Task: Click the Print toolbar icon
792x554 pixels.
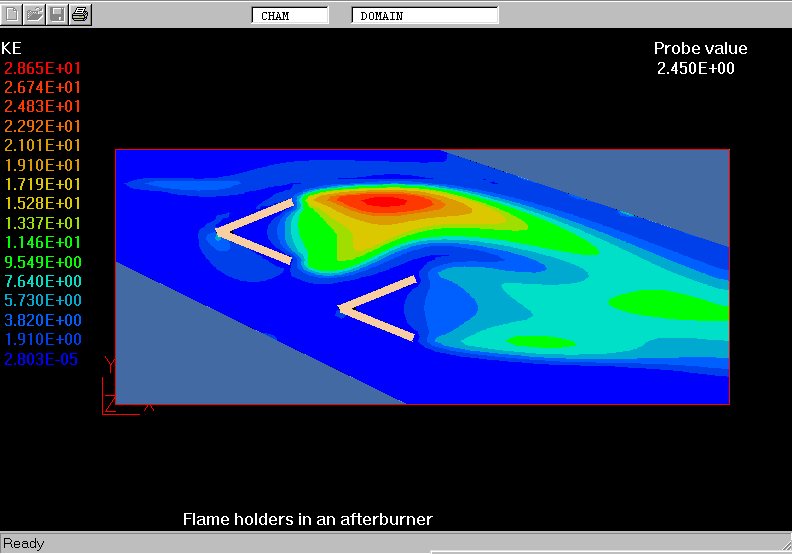Action: point(80,14)
